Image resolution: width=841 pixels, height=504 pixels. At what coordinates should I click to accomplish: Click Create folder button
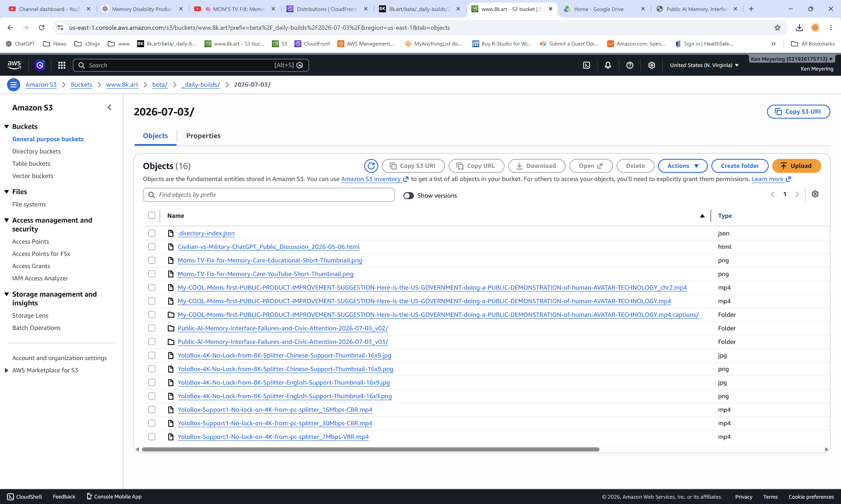pos(740,166)
